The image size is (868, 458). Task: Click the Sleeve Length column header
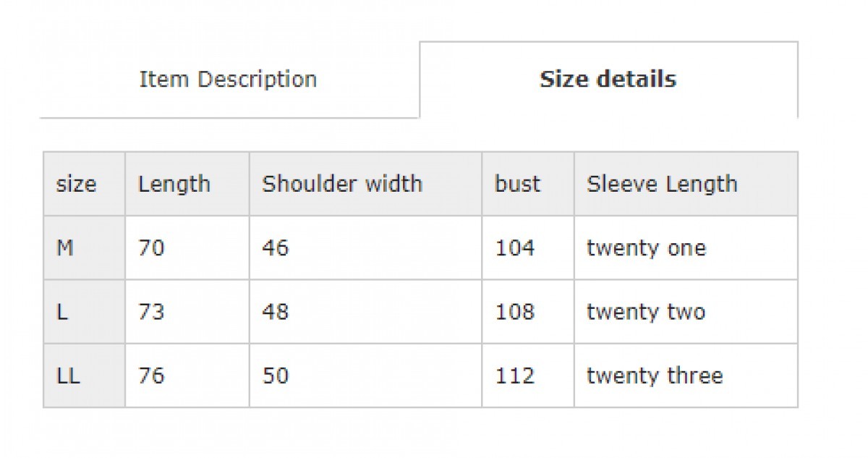(662, 184)
